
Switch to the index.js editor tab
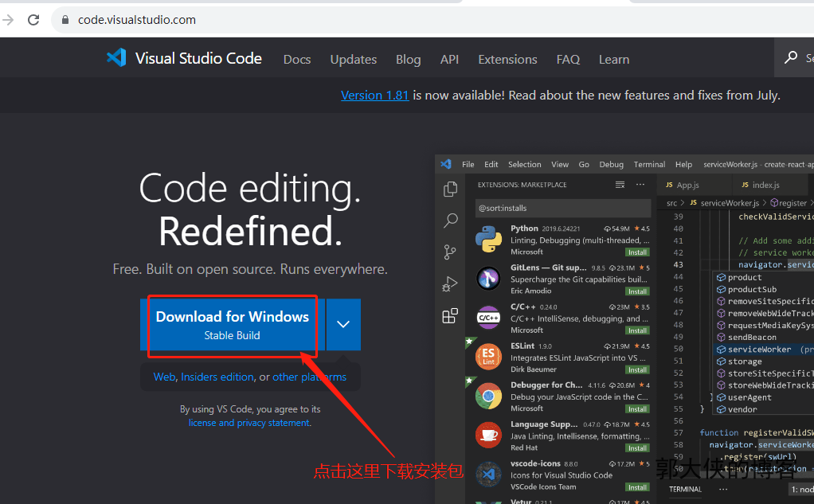(x=770, y=185)
